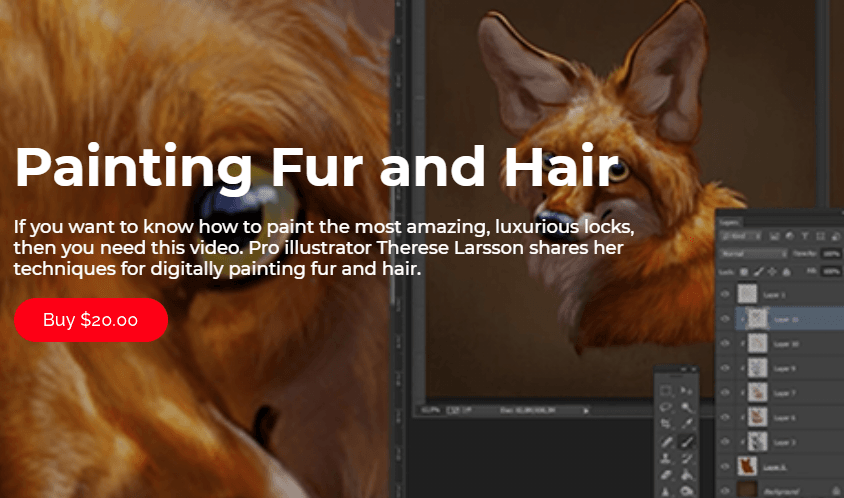Filter layers by shape layers icon
844x498 pixels.
tap(820, 236)
